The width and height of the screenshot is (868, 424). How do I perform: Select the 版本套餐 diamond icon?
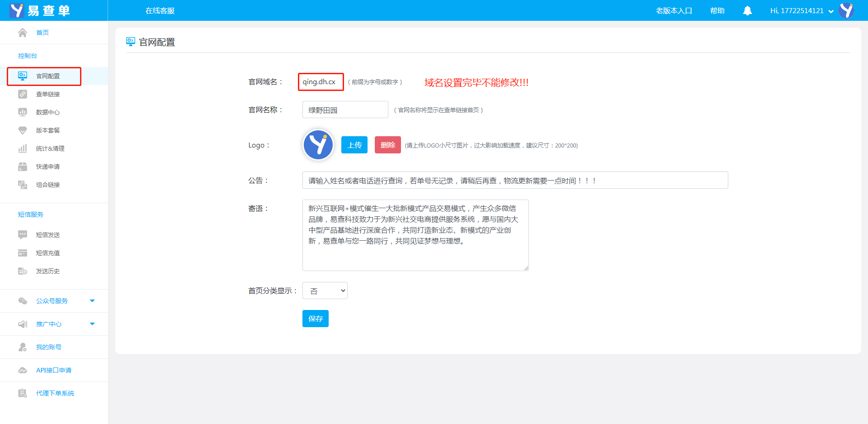coord(23,130)
